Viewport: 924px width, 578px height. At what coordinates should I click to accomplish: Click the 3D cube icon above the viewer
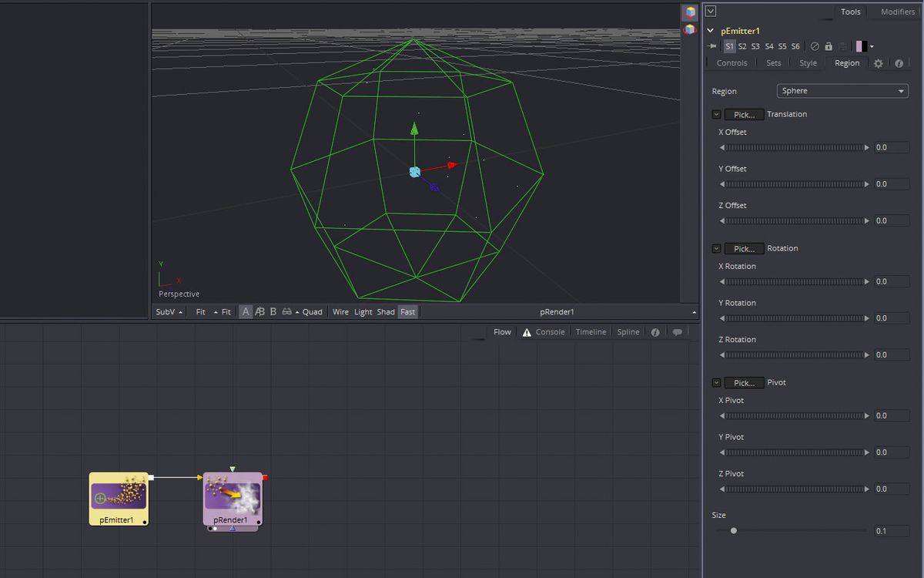tap(688, 12)
